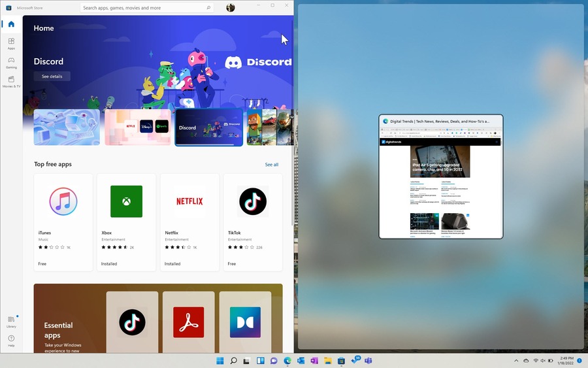Open the Dolby tile in Essential apps

[x=245, y=322]
